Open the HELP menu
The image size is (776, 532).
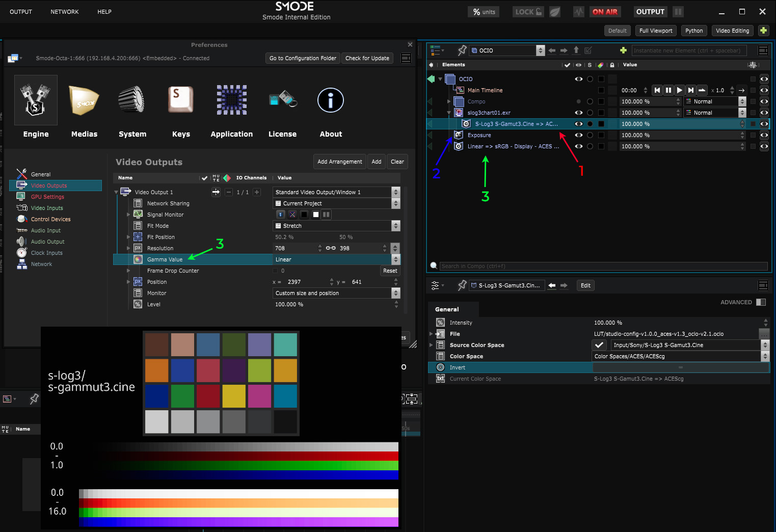(104, 12)
